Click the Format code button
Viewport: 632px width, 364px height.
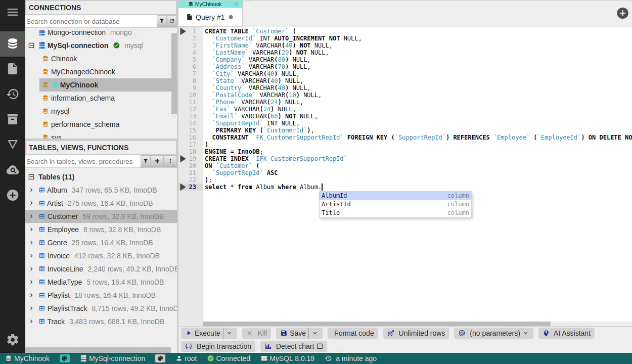point(353,333)
